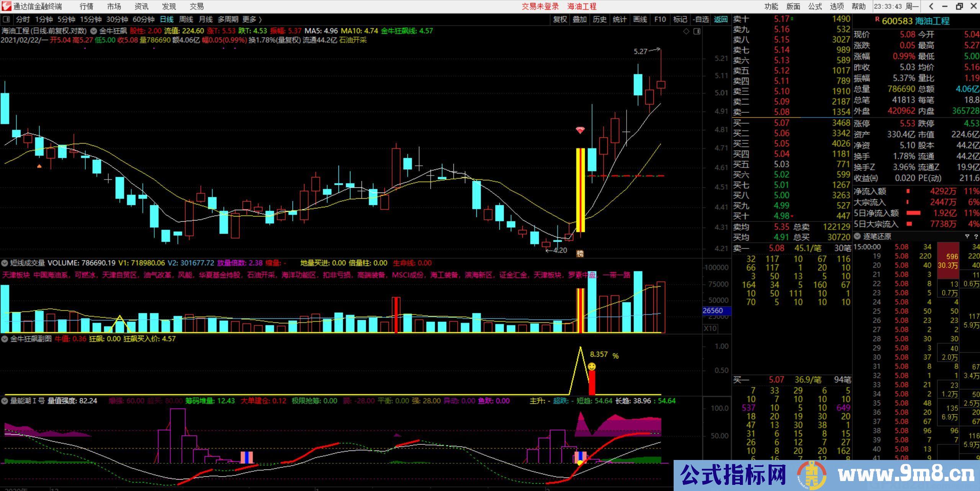Click the 600583 海油工程 stock header
The image size is (980, 491).
click(915, 21)
